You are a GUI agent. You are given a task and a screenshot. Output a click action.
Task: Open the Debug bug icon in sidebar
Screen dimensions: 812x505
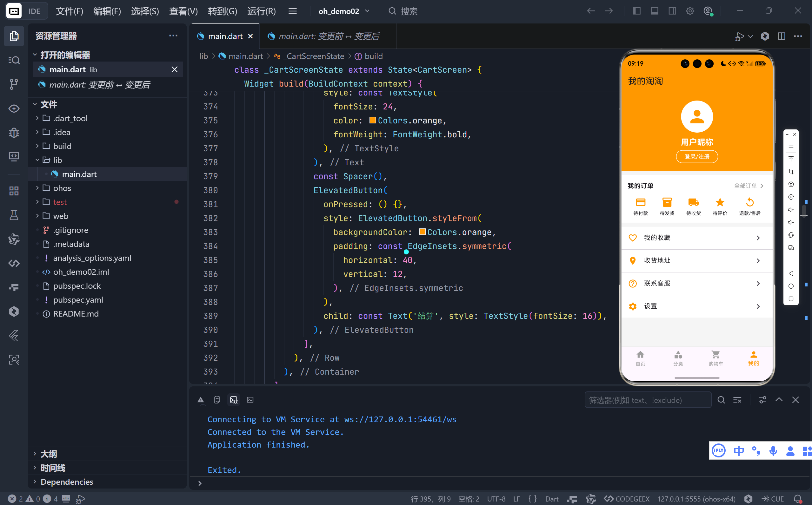tap(14, 133)
